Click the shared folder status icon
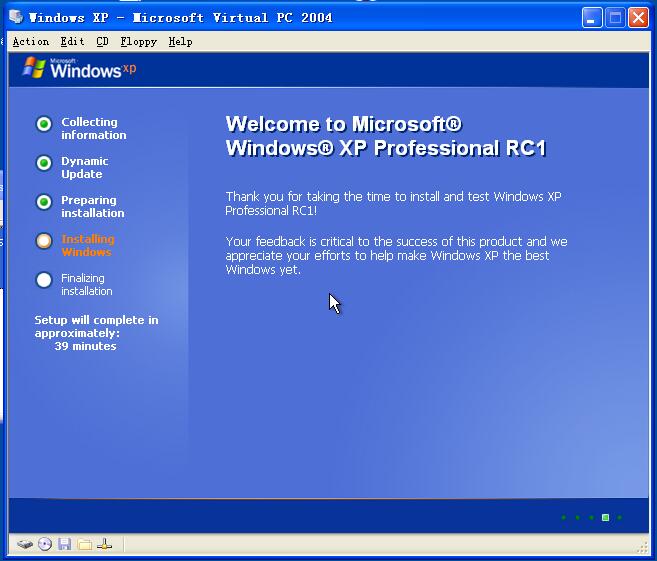Viewport: 657px width, 561px height. [85, 544]
